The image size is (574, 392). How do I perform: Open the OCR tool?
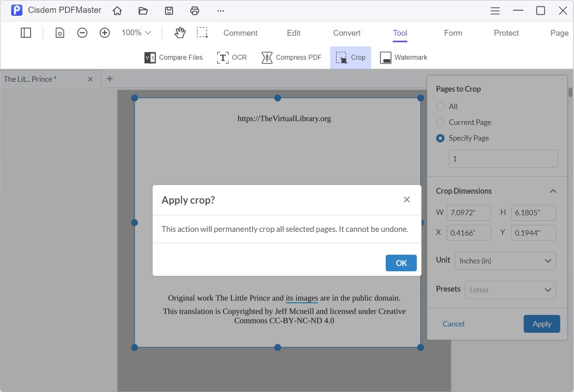pos(232,58)
